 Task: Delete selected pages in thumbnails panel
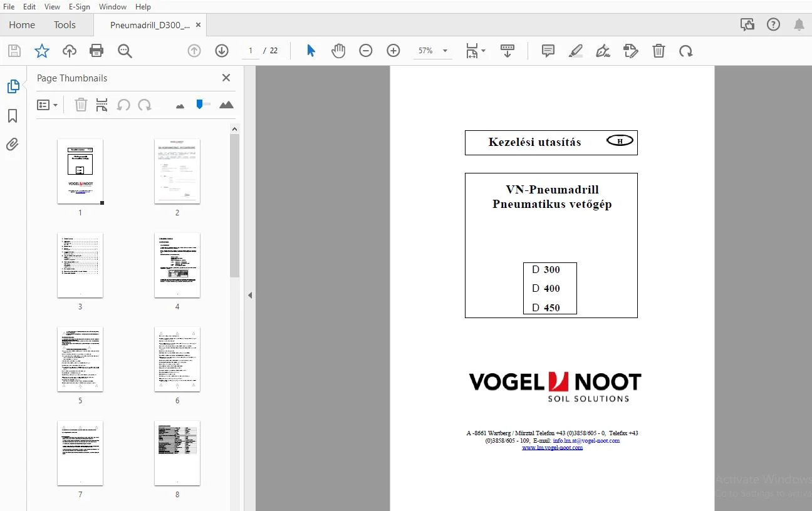point(81,105)
